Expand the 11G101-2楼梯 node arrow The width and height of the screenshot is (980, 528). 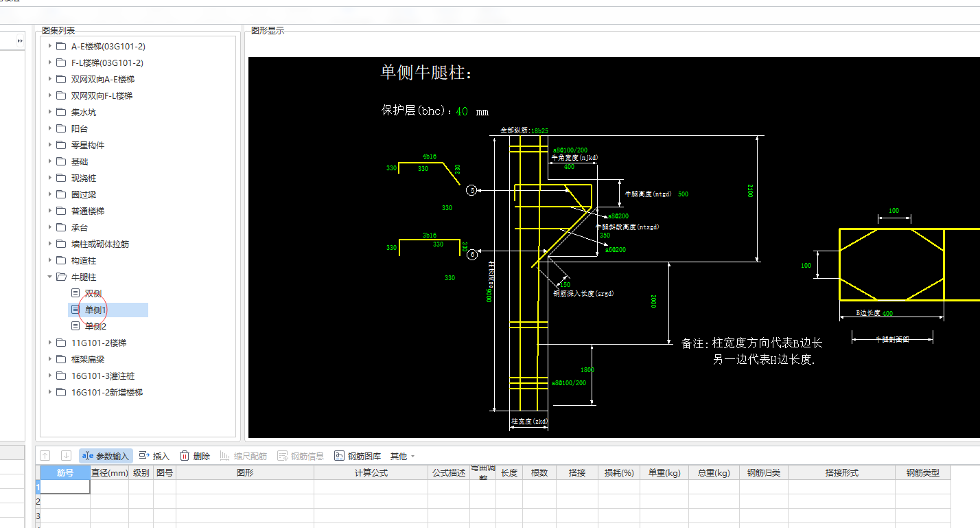click(x=49, y=343)
